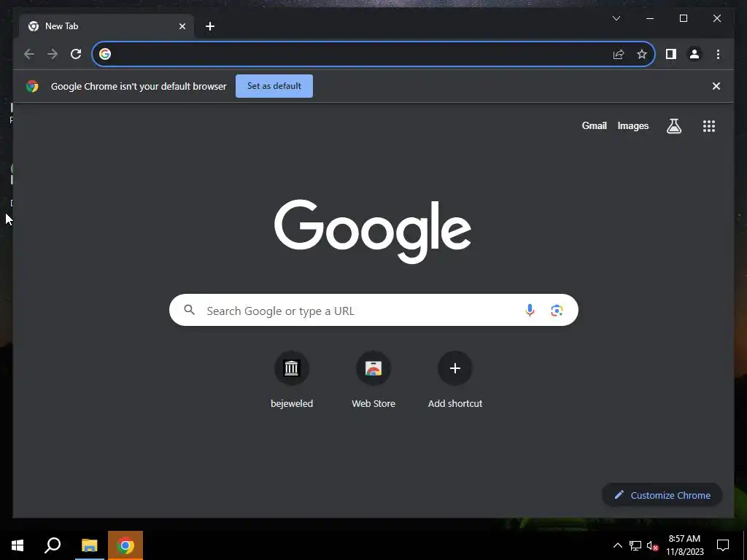The width and height of the screenshot is (747, 560).
Task: Click the magnifier icon in the search box
Action: [x=189, y=311]
